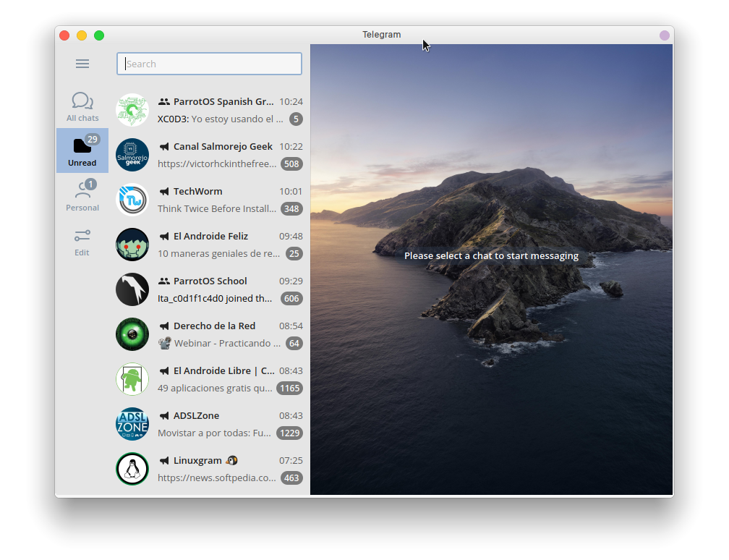Viewport: 729px width, 560px height.
Task: Click unread badge 463 on Linuxgram
Action: (x=291, y=478)
